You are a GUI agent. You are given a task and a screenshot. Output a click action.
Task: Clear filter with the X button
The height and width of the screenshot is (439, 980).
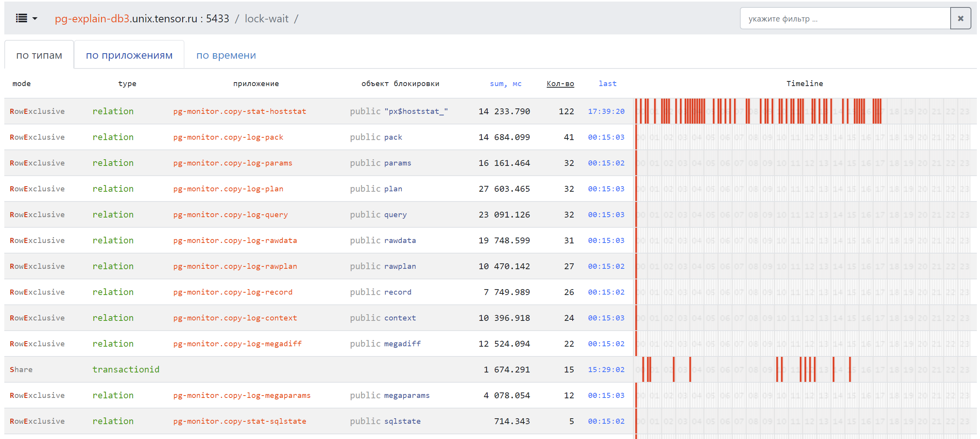[960, 18]
